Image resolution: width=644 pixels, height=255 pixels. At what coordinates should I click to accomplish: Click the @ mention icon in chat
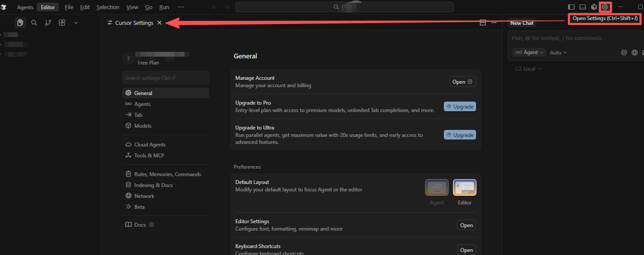click(624, 52)
